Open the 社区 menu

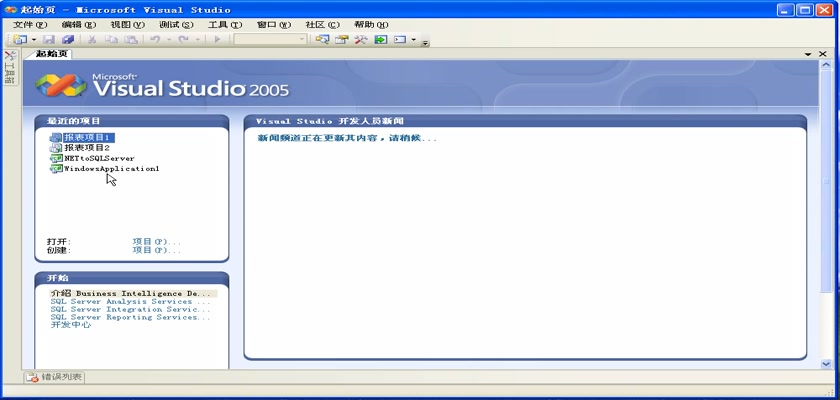[322, 25]
